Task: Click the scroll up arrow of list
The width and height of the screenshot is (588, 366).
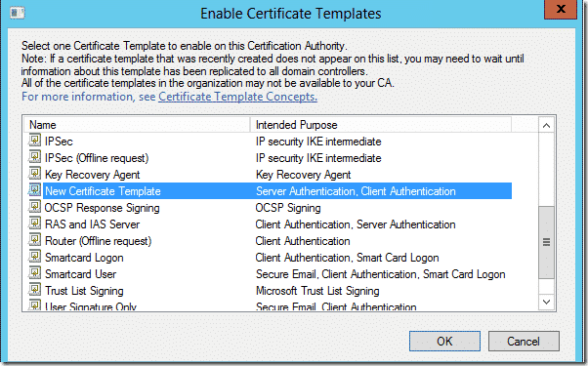Action: pos(546,126)
